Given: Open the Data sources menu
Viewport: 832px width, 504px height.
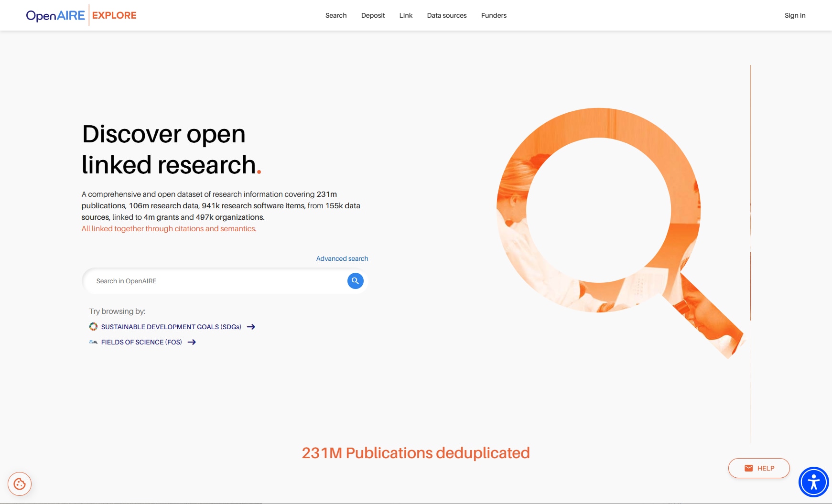Looking at the screenshot, I should pyautogui.click(x=447, y=15).
